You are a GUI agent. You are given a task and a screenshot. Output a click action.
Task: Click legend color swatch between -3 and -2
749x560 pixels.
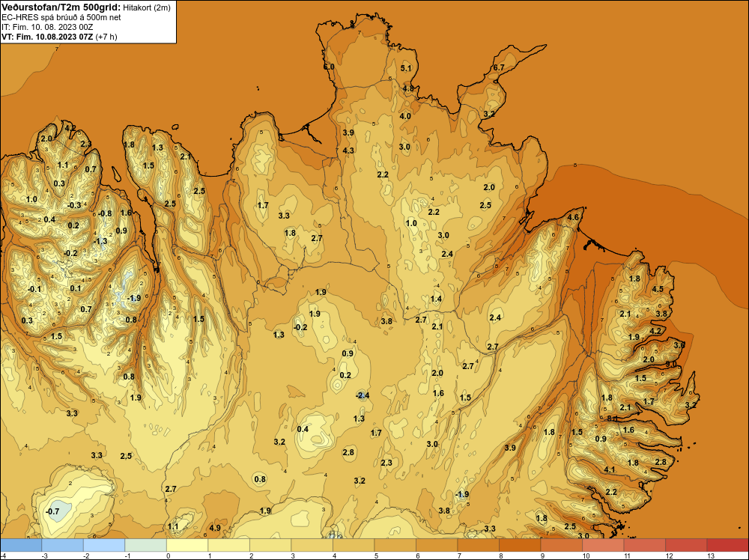point(63,545)
